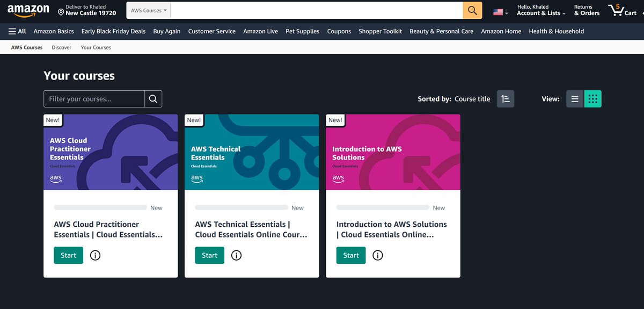The image size is (644, 309).
Task: Open the AWS Courses search category dropdown
Action: [149, 10]
